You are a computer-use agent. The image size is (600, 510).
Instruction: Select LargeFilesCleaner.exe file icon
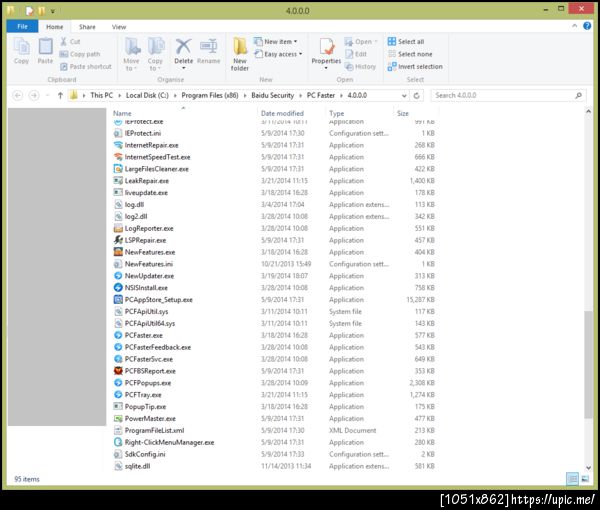coord(118,169)
